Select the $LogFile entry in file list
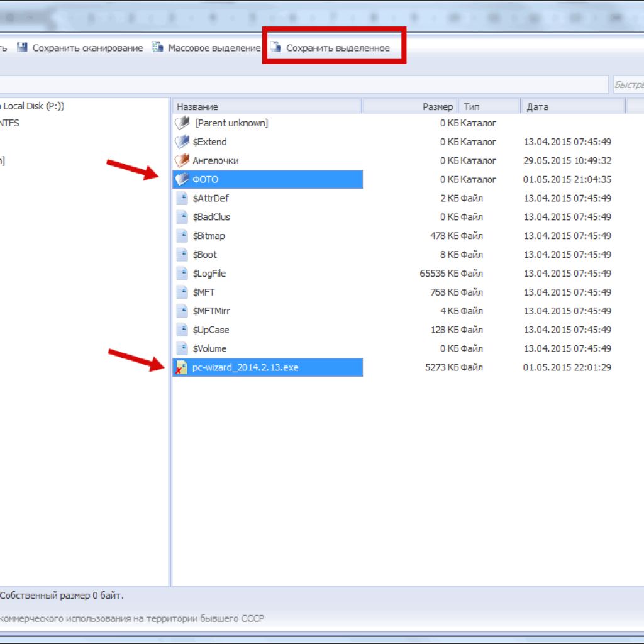The height and width of the screenshot is (644, 644). pyautogui.click(x=209, y=274)
